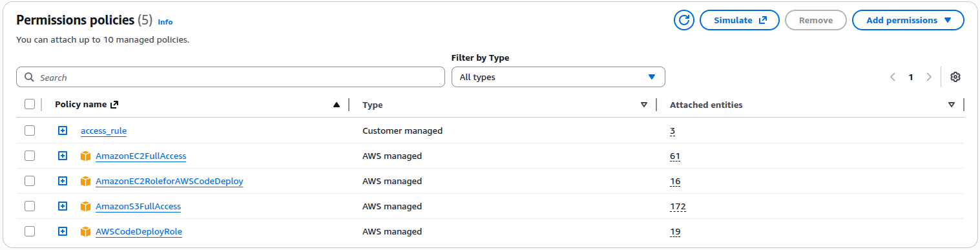Image resolution: width=980 pixels, height=250 pixels.
Task: Open the Filter by Type dropdown
Action: click(558, 77)
